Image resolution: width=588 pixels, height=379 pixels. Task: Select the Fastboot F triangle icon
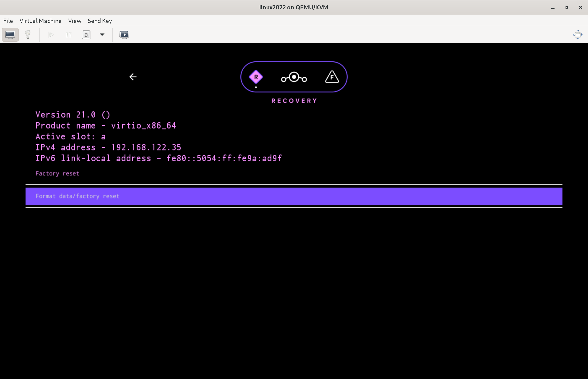tap(332, 77)
